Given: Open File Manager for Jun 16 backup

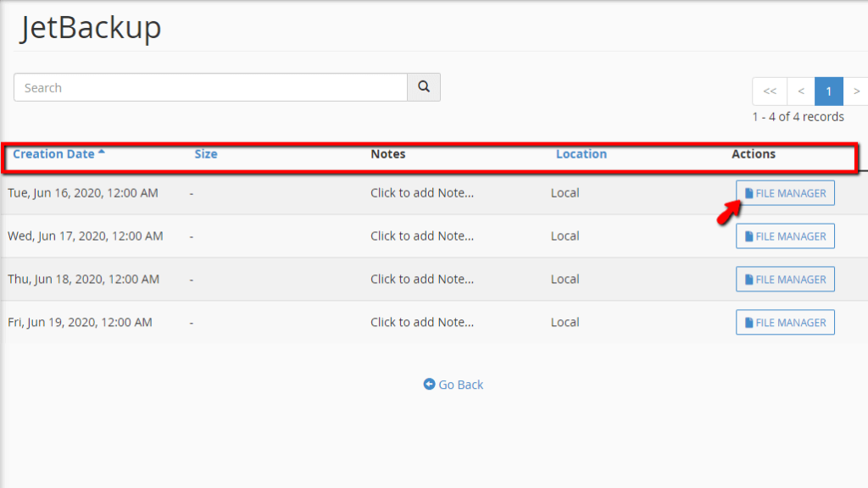Looking at the screenshot, I should coord(785,193).
